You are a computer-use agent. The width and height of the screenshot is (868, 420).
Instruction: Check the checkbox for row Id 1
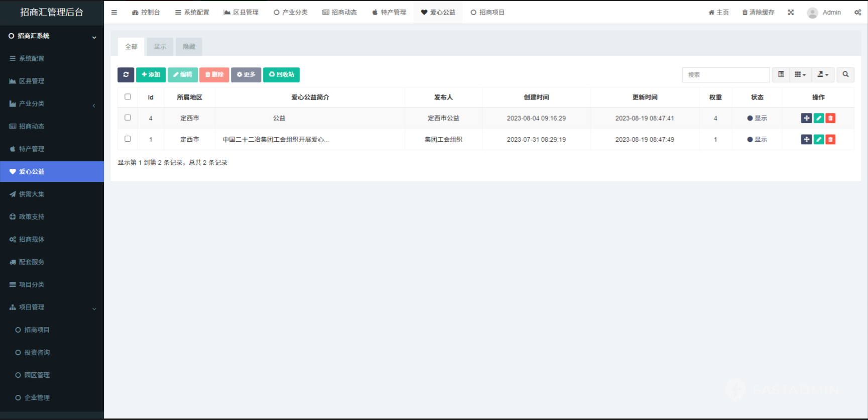coord(128,139)
